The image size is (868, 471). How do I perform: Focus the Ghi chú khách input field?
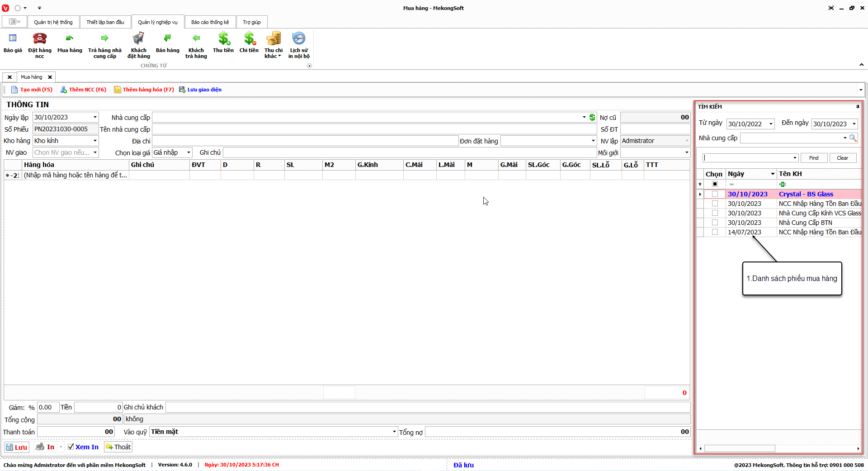point(428,407)
